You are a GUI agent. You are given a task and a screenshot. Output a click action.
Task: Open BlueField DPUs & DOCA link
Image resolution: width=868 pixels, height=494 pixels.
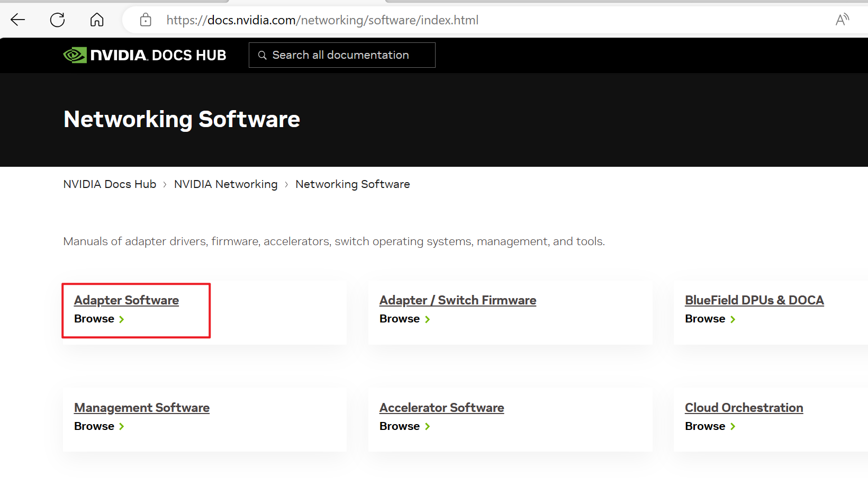coord(754,300)
